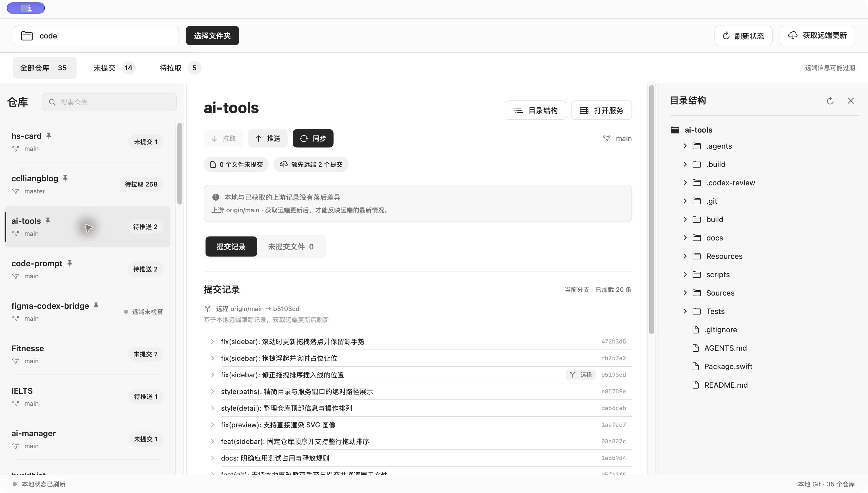The width and height of the screenshot is (868, 493).
Task: Open the Fitnesse repository row
Action: pos(87,354)
